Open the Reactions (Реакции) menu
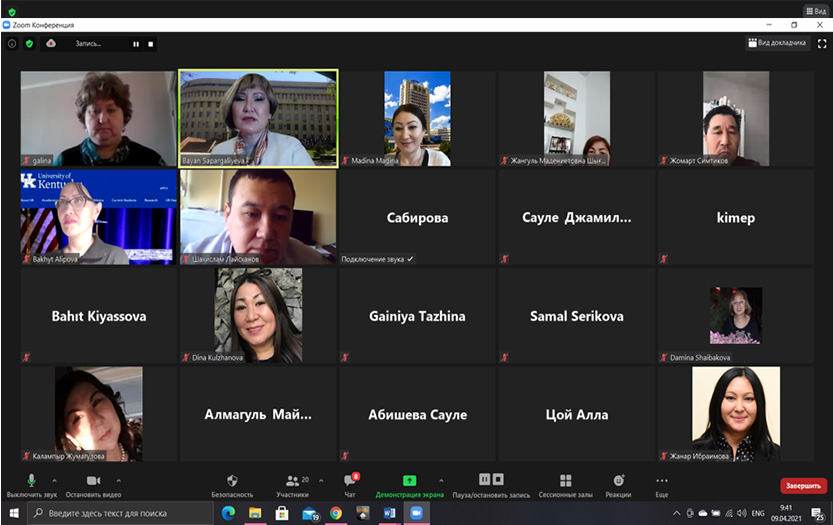The height and width of the screenshot is (525, 833). (x=618, y=481)
